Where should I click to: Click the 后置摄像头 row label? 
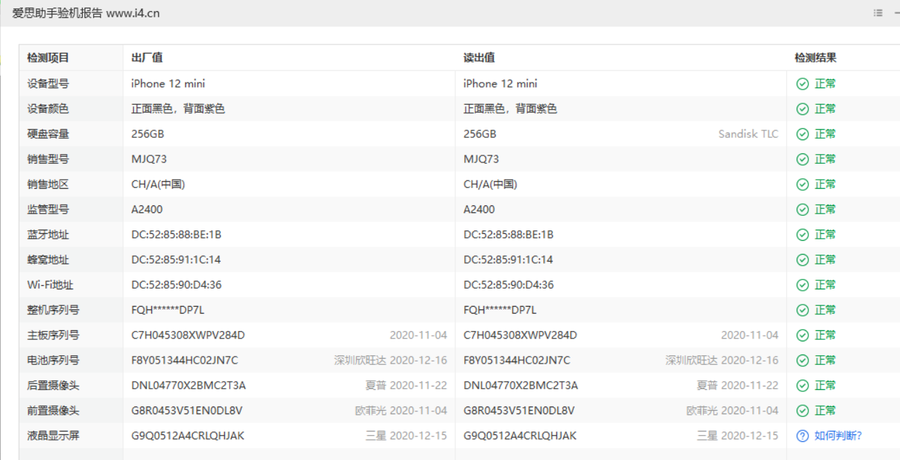tap(53, 385)
